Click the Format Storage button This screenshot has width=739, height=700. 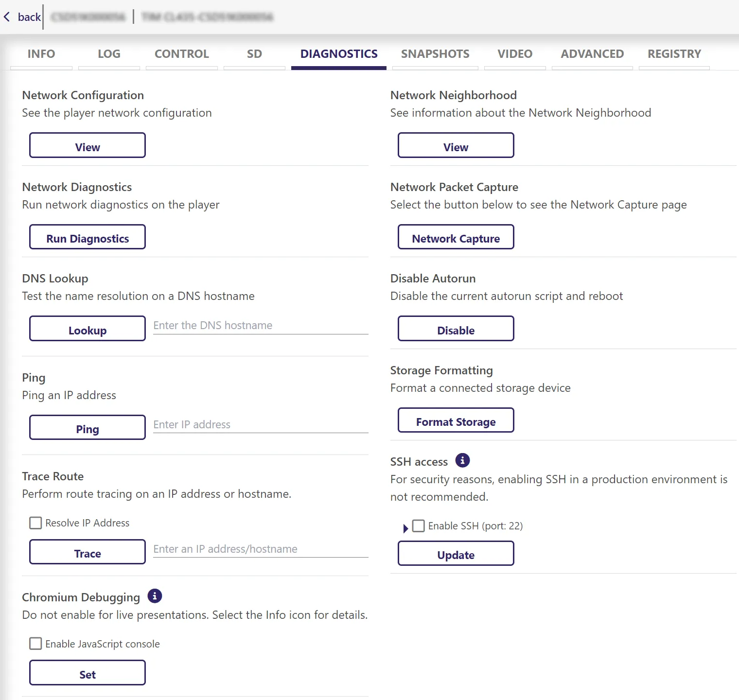pos(456,420)
